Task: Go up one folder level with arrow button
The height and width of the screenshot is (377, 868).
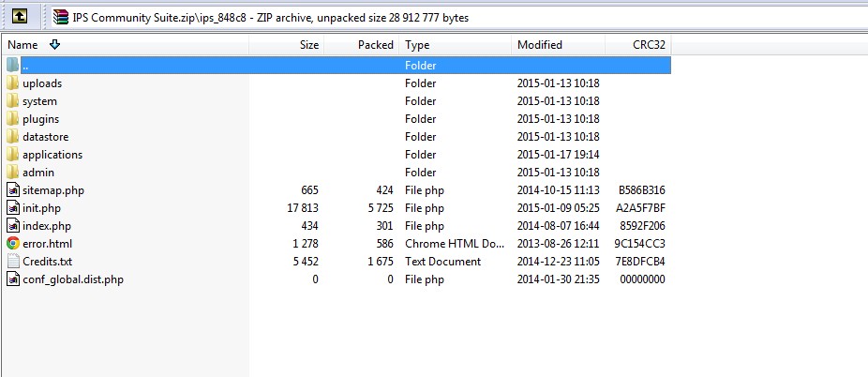Action: pyautogui.click(x=20, y=17)
